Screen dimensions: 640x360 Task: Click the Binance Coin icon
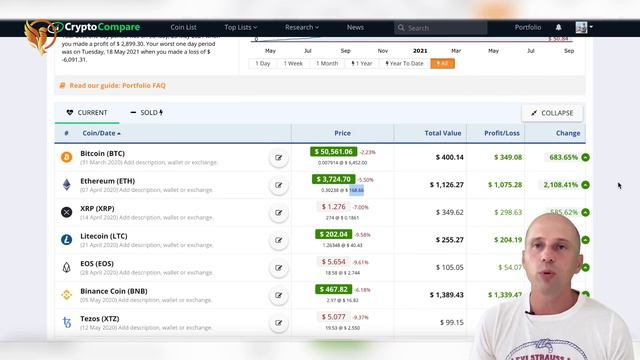click(x=67, y=295)
